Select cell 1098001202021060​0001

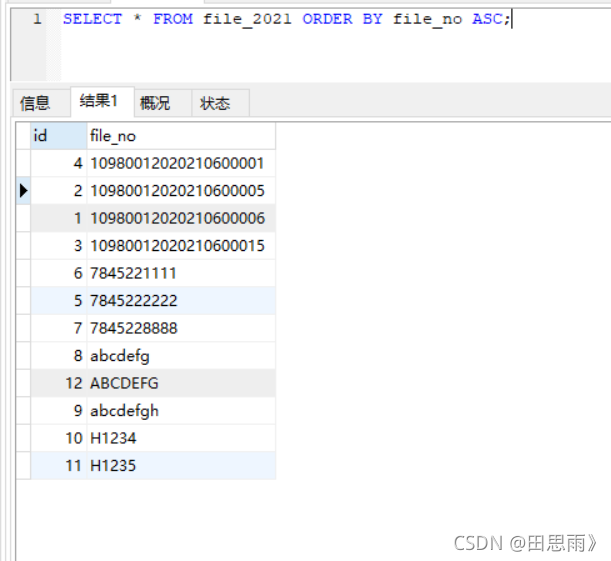coord(181,163)
